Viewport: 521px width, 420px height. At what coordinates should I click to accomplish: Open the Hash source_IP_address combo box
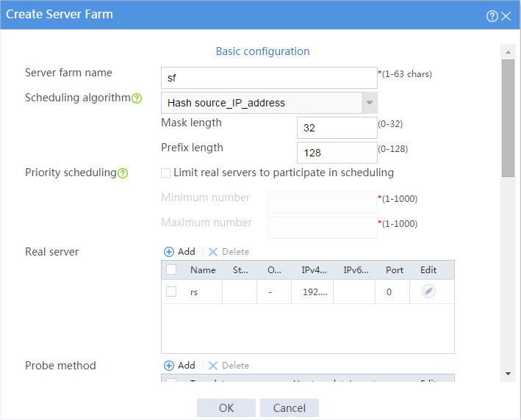[x=269, y=103]
